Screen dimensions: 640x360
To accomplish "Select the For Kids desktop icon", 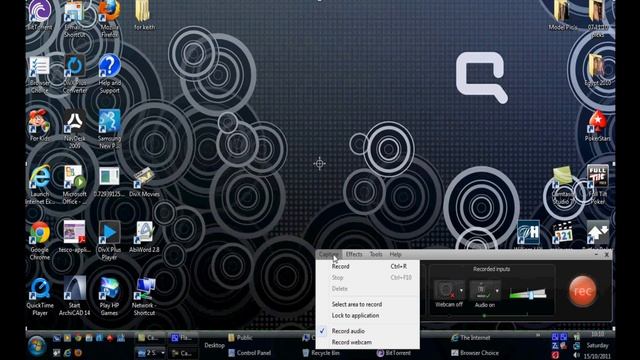I will (x=40, y=125).
